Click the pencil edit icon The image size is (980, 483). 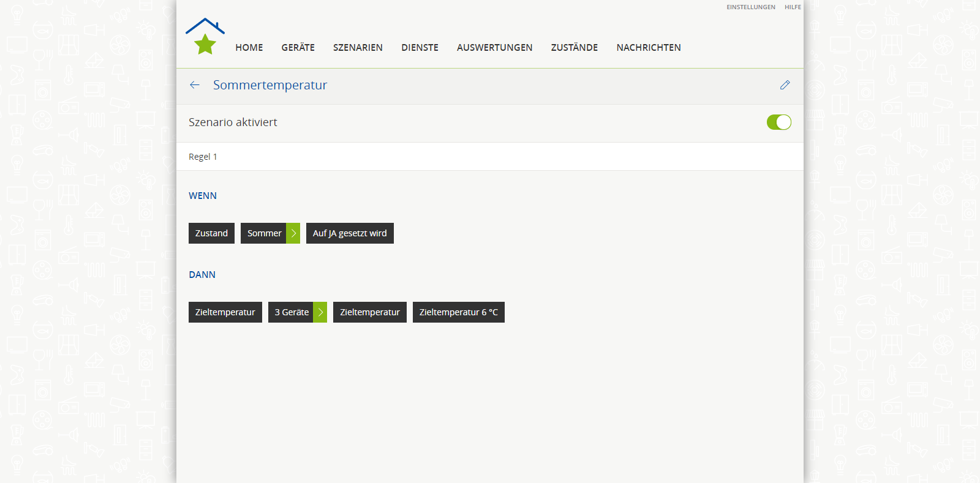[x=785, y=85]
